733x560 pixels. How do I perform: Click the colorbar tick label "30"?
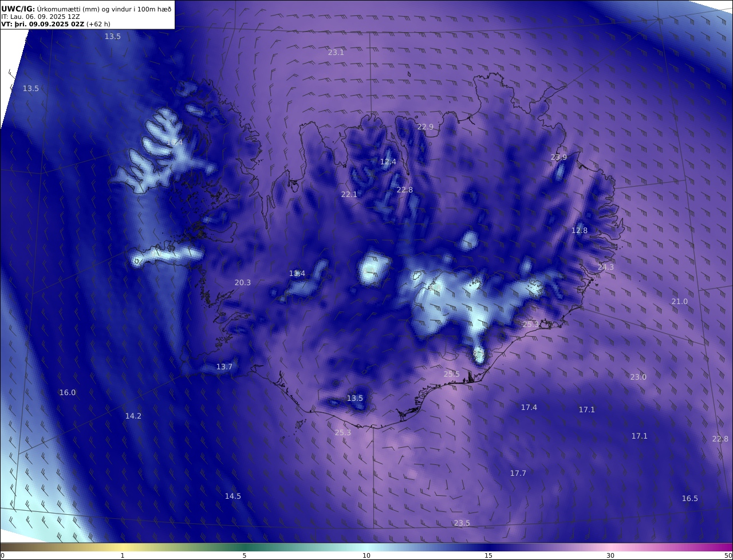click(x=610, y=555)
